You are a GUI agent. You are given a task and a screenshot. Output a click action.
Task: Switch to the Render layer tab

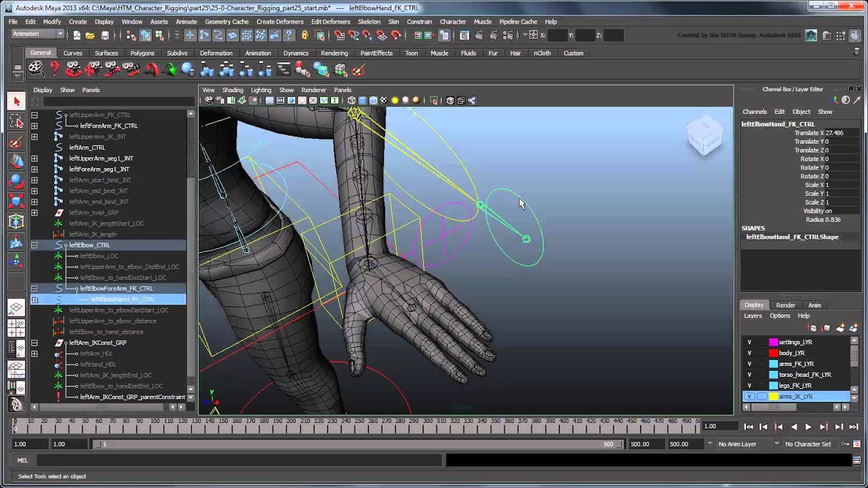coord(785,305)
